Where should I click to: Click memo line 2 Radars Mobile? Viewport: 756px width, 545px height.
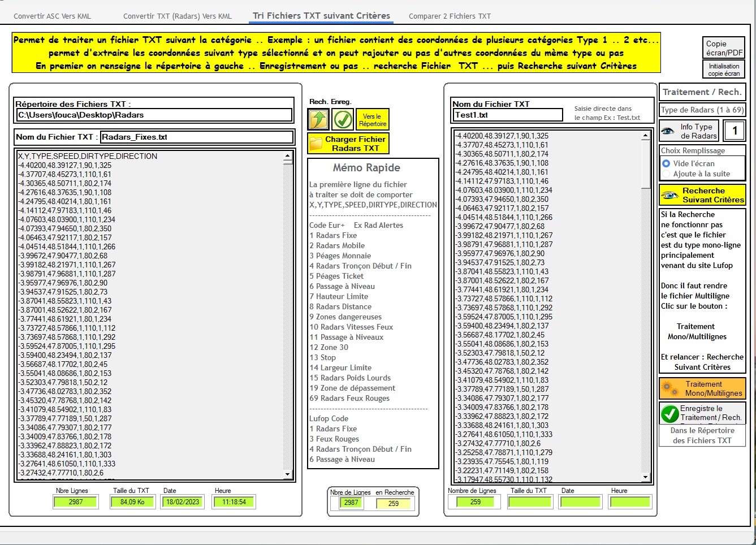click(337, 245)
